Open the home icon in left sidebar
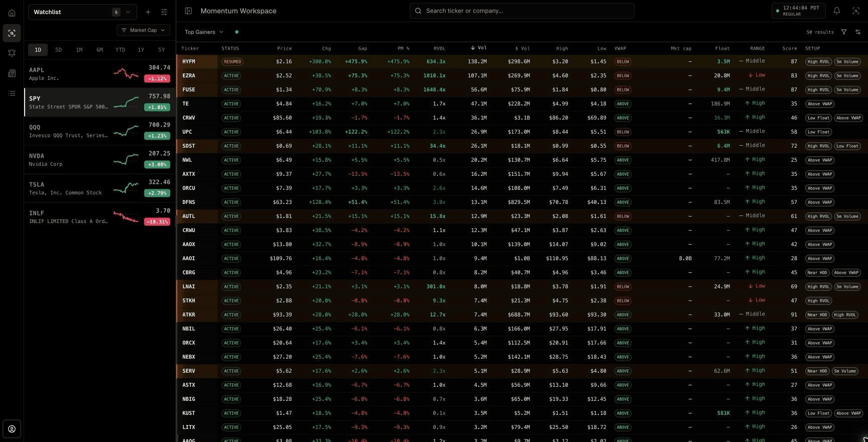868x442 pixels. click(12, 13)
